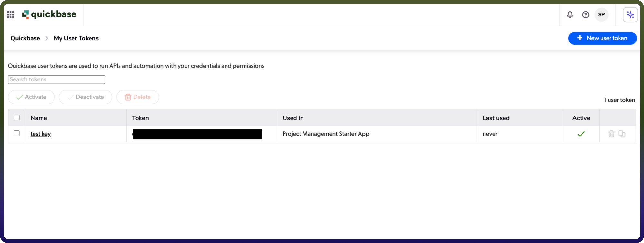This screenshot has height=243, width=644.
Task: Open the AI sparkle assistant icon
Action: [630, 14]
